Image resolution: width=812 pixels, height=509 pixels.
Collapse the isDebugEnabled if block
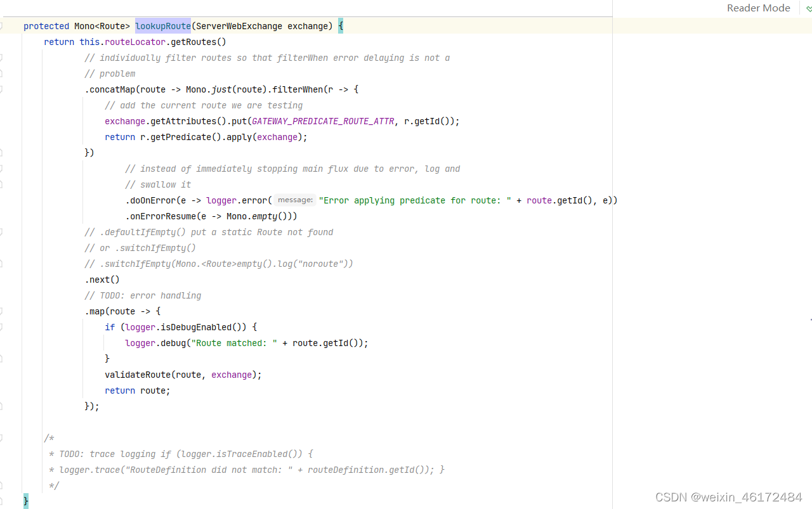2,327
